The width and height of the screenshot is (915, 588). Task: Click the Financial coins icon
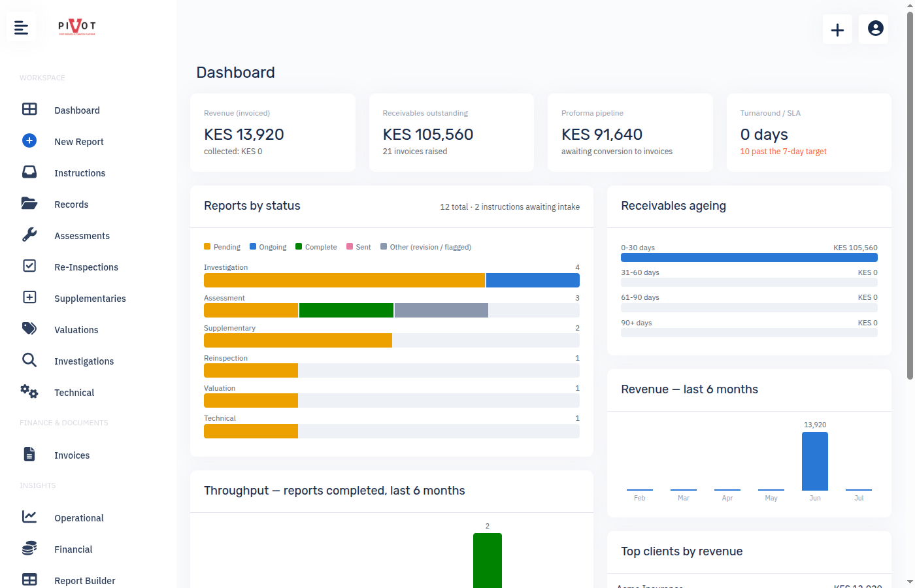click(29, 548)
